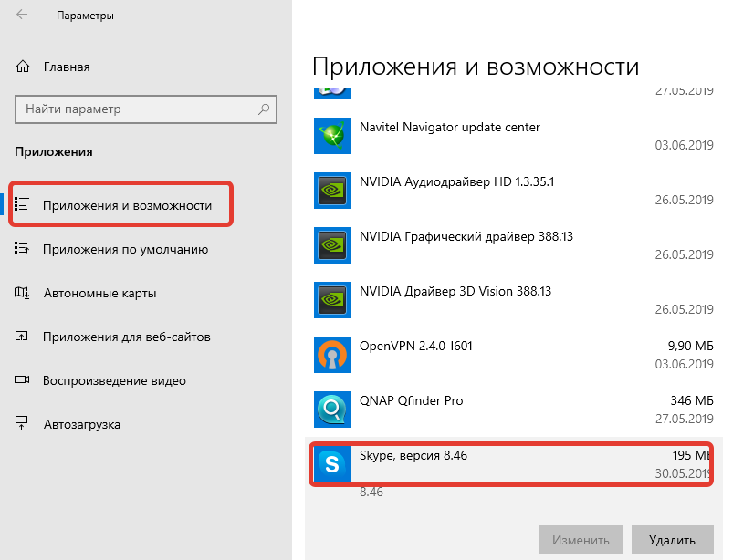
Task: Click Приложения для веб-сайтов icon
Action: (x=21, y=337)
